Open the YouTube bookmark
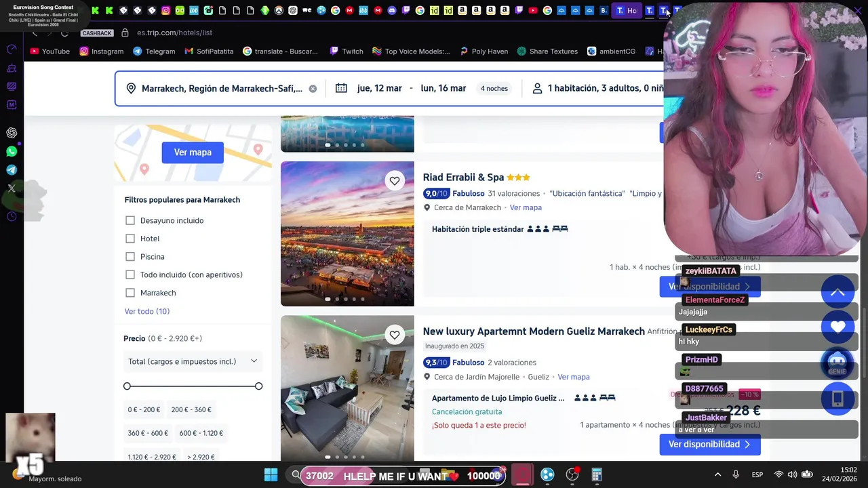Viewport: 868px width, 488px height. pos(50,51)
